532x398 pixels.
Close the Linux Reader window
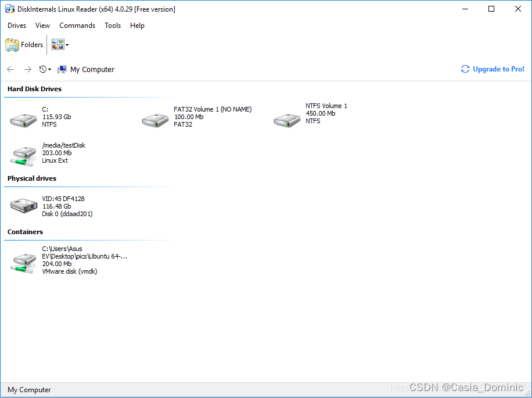coord(517,9)
